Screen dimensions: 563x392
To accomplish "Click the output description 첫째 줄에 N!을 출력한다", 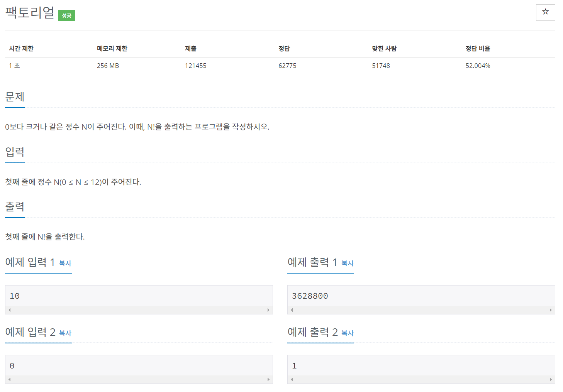I will coord(45,237).
